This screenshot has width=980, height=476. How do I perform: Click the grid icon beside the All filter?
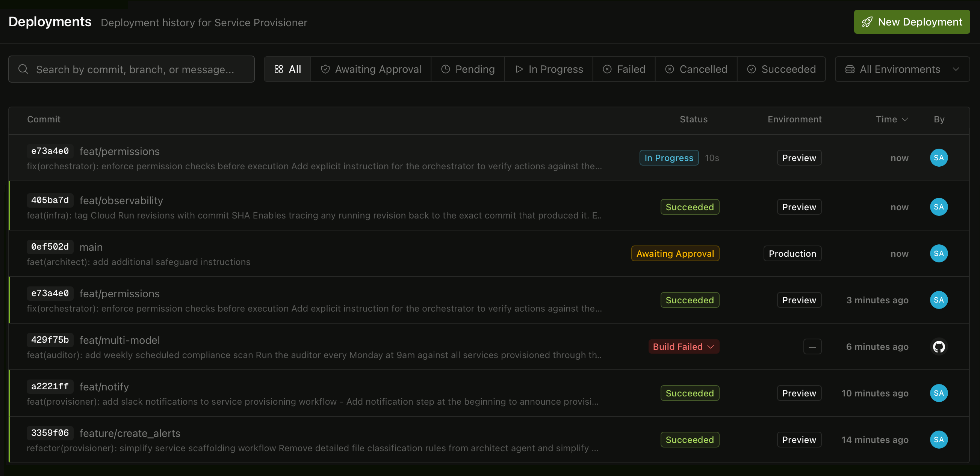click(279, 69)
